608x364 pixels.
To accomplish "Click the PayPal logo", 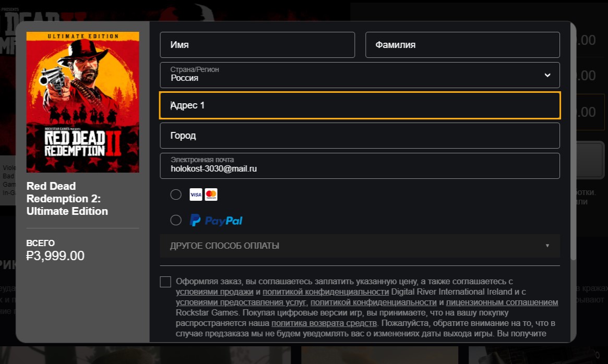I will click(x=216, y=221).
